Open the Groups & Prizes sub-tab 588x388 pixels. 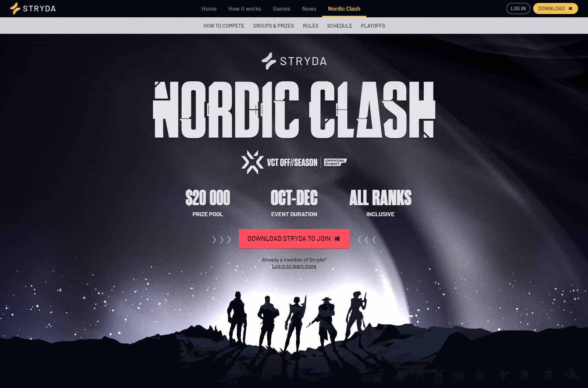(x=274, y=26)
